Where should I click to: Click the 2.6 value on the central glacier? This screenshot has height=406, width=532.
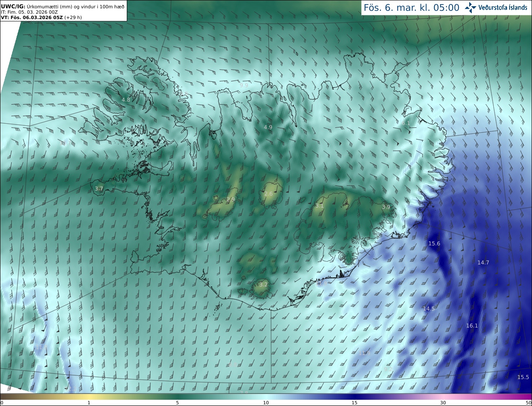(268, 194)
